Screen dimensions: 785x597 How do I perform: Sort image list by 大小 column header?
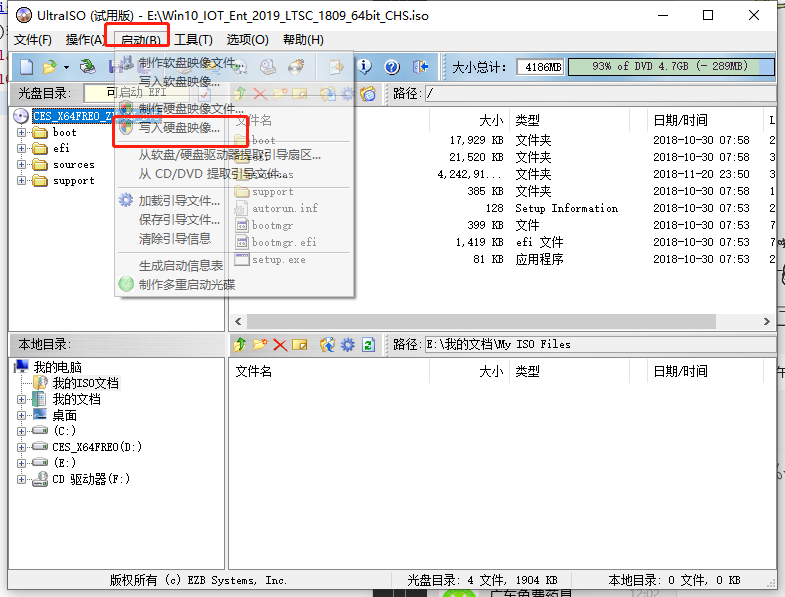tap(469, 120)
